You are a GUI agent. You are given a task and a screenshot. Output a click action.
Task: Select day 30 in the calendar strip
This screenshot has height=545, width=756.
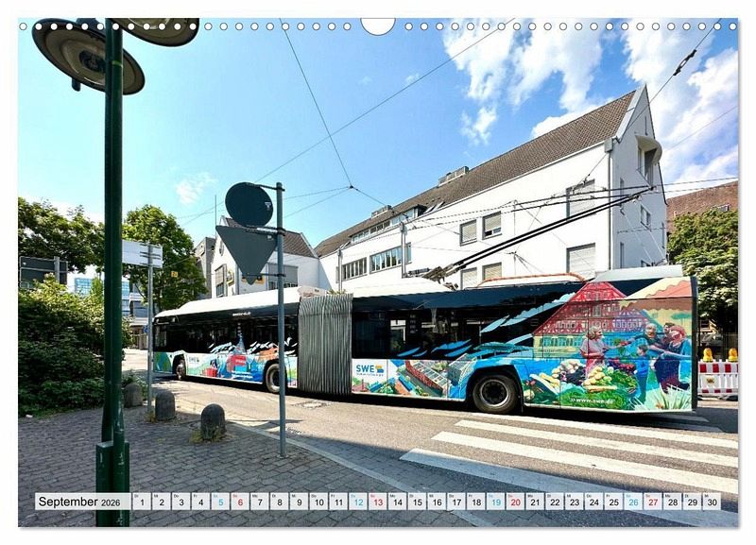coord(713,502)
